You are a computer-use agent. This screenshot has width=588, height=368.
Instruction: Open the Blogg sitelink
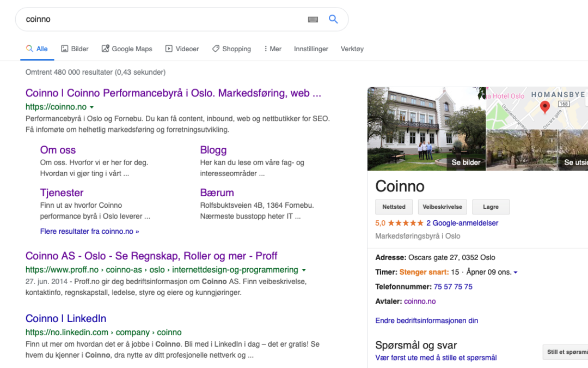213,150
